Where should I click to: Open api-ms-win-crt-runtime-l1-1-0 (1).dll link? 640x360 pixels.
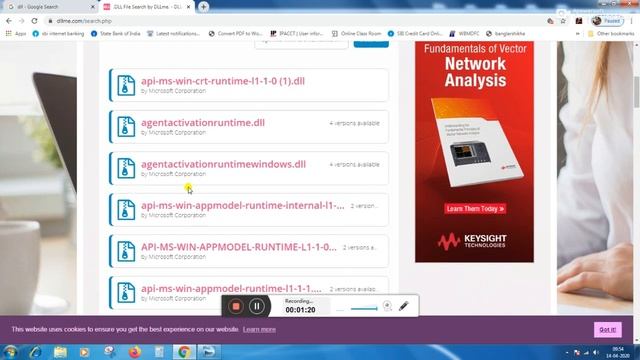click(x=223, y=81)
